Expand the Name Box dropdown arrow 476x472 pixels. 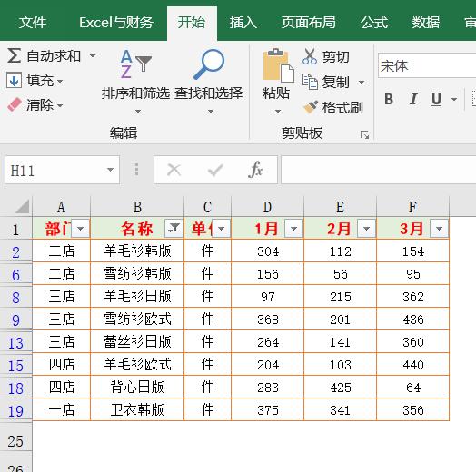pyautogui.click(x=111, y=170)
